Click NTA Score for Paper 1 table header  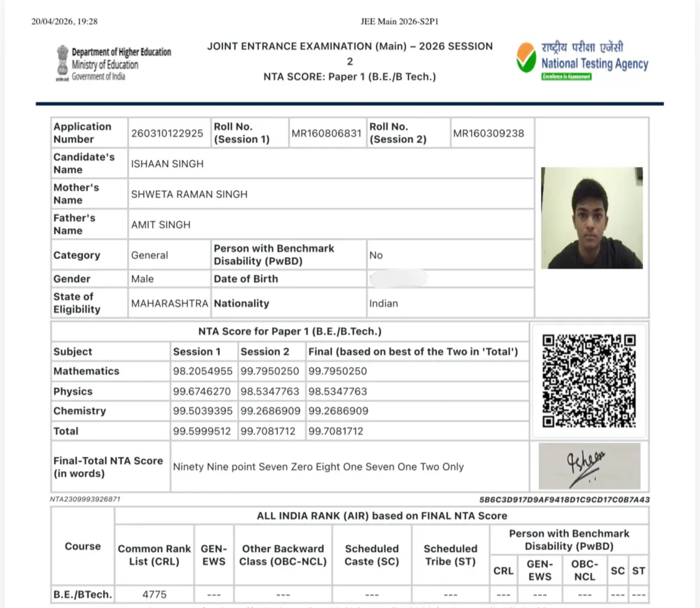click(290, 331)
